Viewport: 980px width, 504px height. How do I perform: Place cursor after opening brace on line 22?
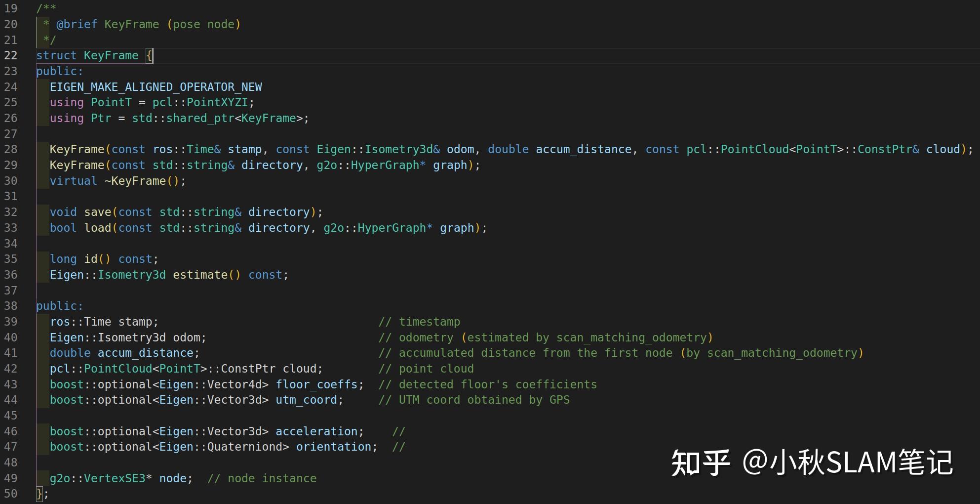(152, 55)
